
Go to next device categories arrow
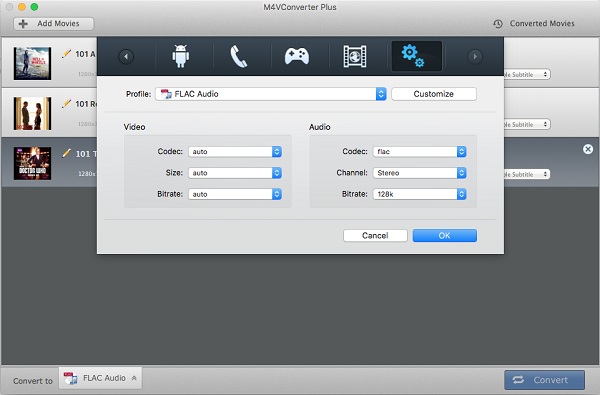tap(475, 57)
